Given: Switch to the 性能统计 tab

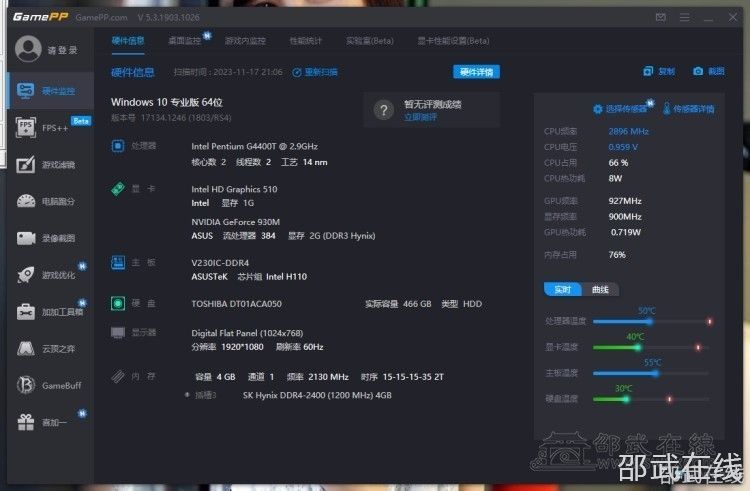Looking at the screenshot, I should click(306, 41).
